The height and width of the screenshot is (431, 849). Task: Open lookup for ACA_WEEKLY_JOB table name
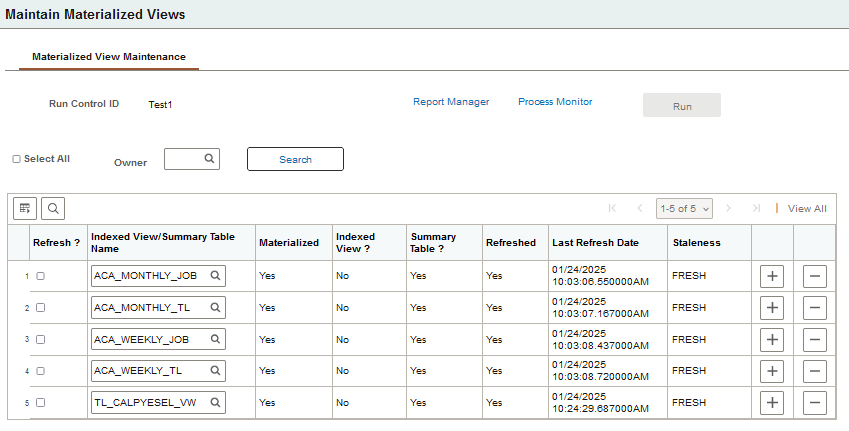[215, 339]
